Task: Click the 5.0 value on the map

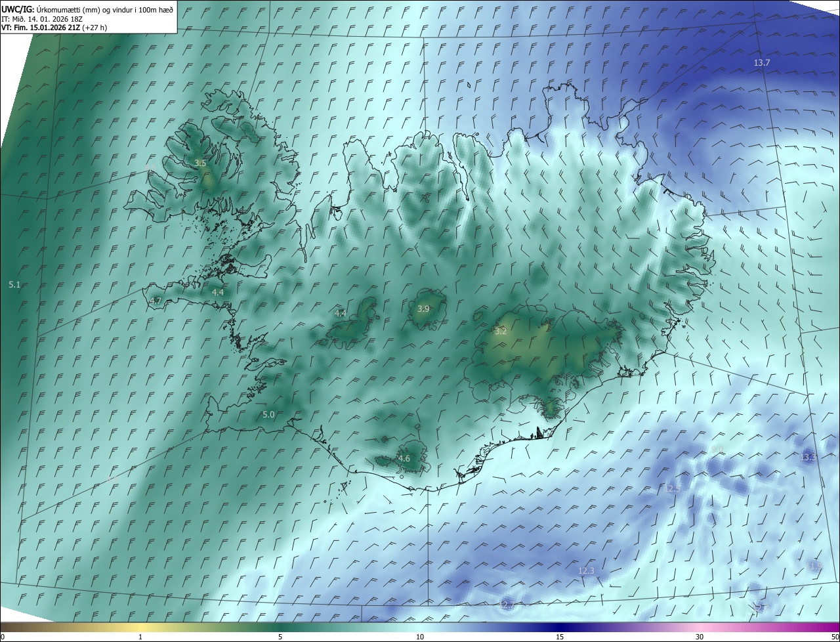Action: coord(268,414)
